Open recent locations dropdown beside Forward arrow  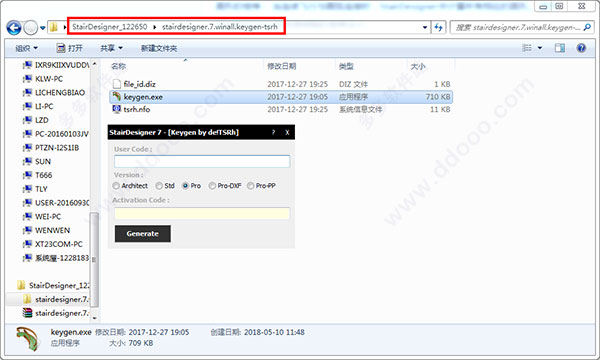pyautogui.click(x=42, y=28)
